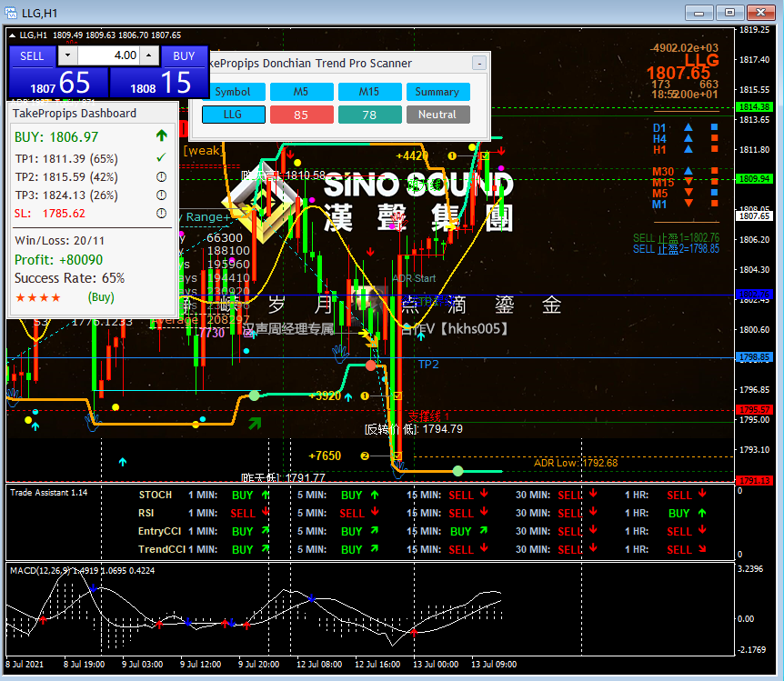Click the 1791.13 red price level label

[755, 481]
